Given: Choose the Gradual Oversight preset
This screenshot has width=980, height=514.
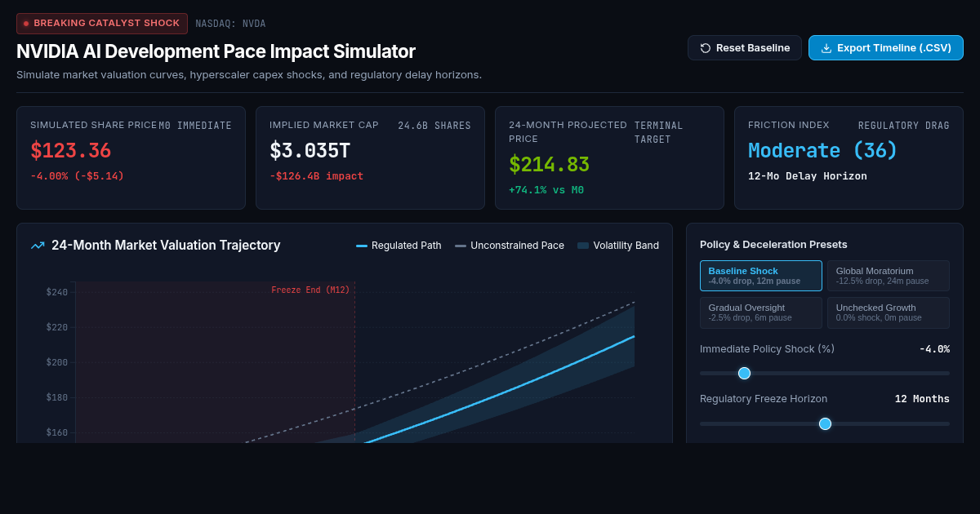Looking at the screenshot, I should (x=761, y=312).
